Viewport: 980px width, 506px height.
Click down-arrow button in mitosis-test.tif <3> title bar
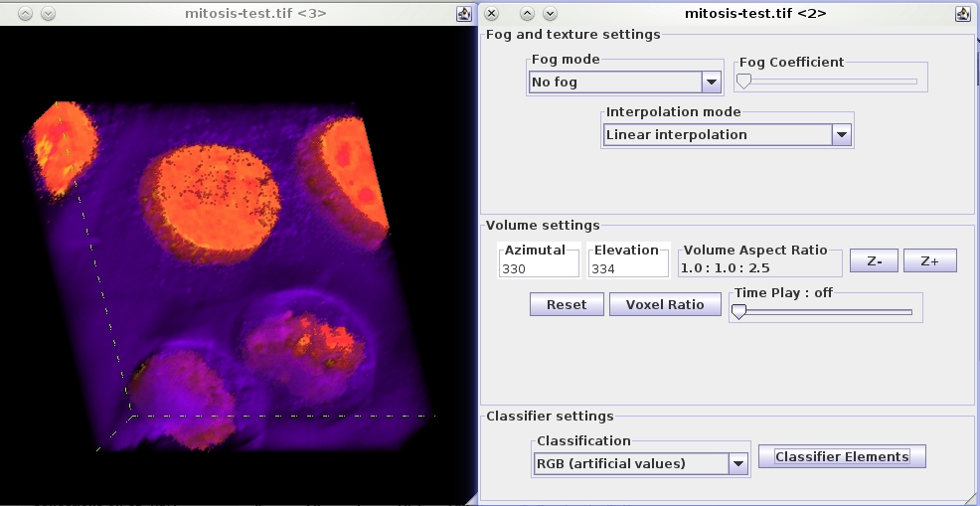(x=48, y=13)
